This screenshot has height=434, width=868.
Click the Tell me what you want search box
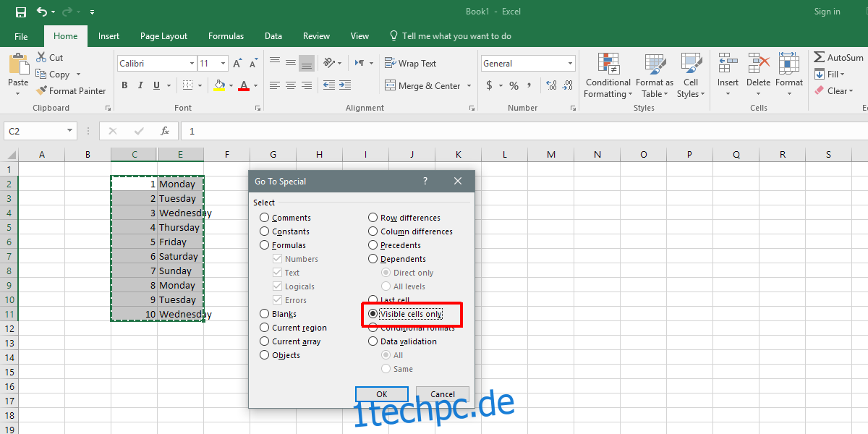coord(450,36)
